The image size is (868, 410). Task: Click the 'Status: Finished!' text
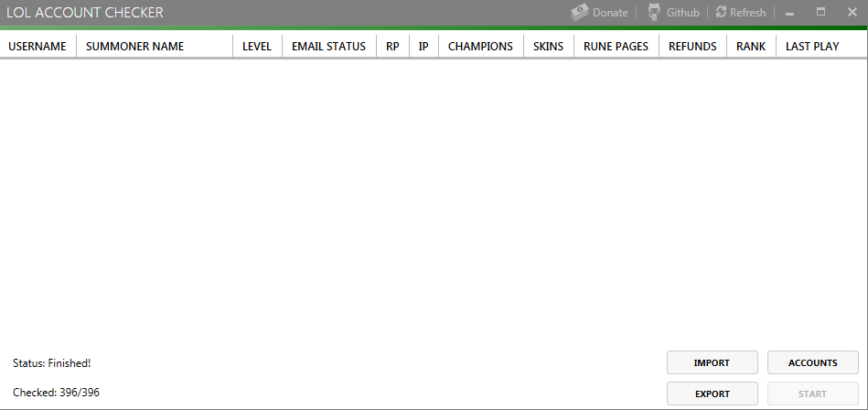coord(52,363)
